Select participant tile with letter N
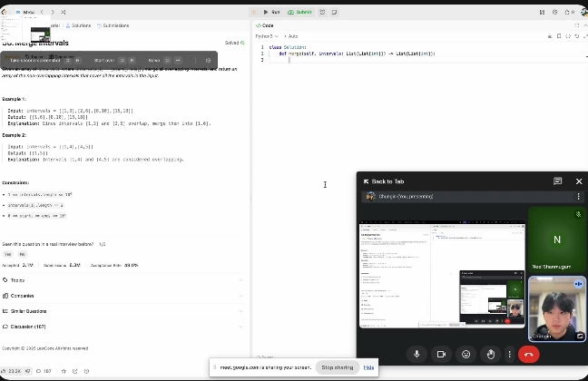This screenshot has width=588, height=381. (x=557, y=239)
